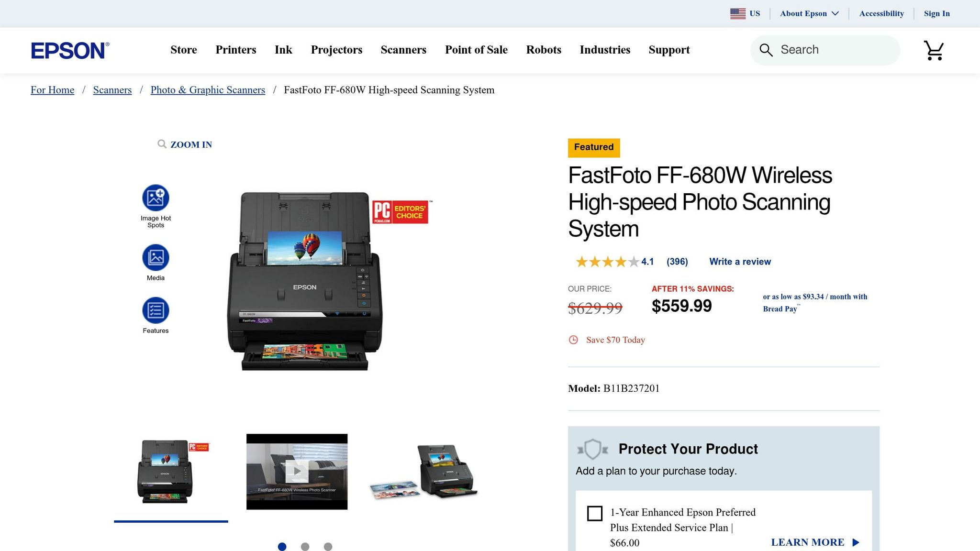Open the Projectors menu
Image resolution: width=980 pixels, height=551 pixels.
click(336, 50)
